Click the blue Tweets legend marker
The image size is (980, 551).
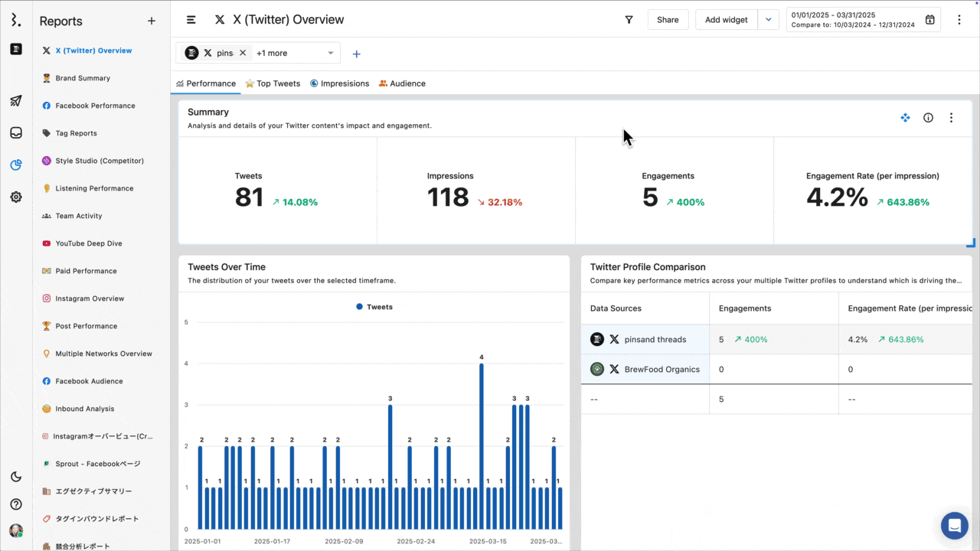tap(359, 306)
